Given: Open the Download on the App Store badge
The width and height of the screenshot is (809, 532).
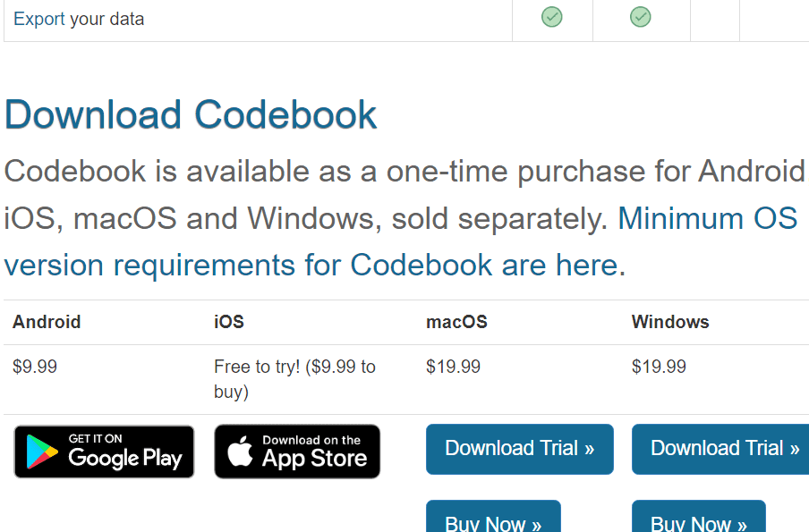Looking at the screenshot, I should (297, 452).
